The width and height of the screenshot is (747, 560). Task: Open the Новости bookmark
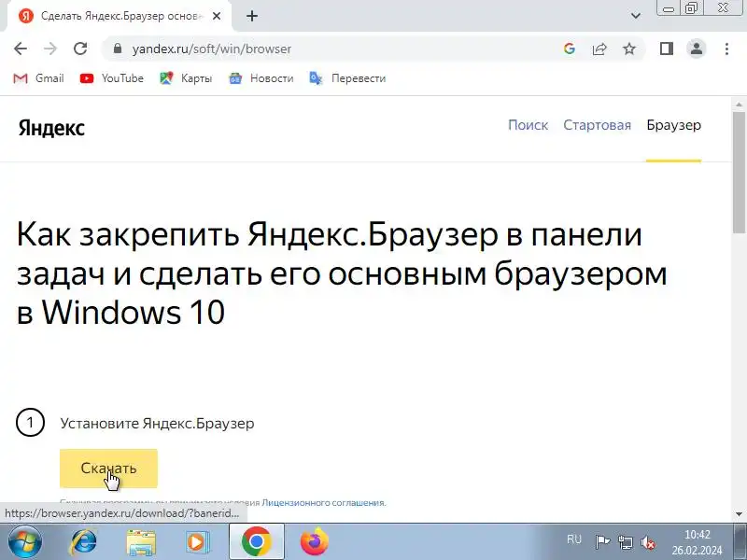point(261,78)
